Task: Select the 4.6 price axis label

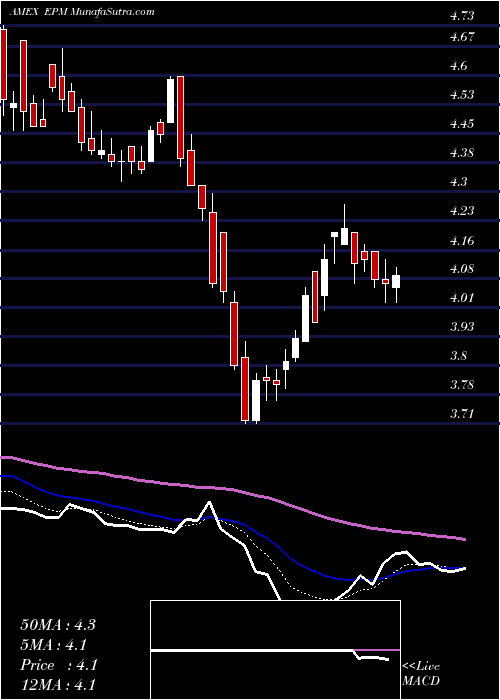Action: [459, 66]
